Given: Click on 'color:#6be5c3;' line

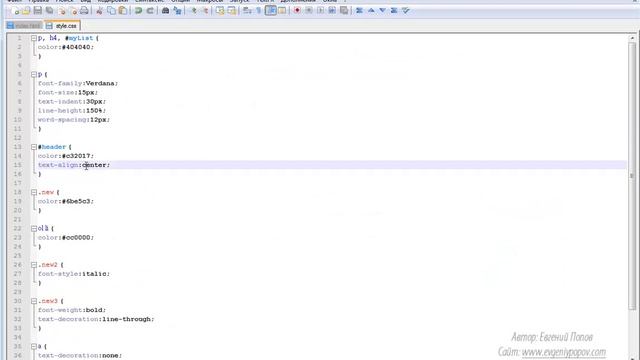Looking at the screenshot, I should point(66,201).
